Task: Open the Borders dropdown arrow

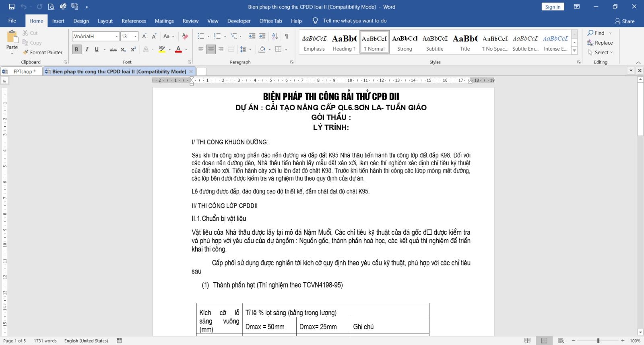Action: 286,49
